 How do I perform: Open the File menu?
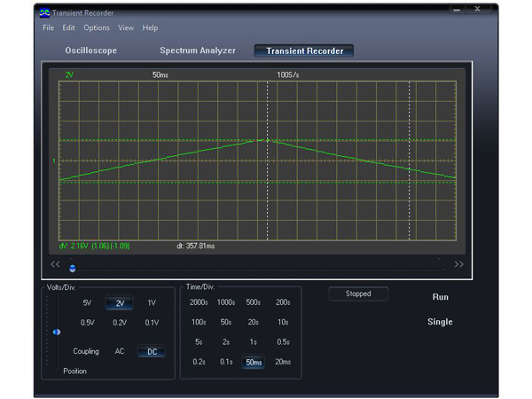49,28
